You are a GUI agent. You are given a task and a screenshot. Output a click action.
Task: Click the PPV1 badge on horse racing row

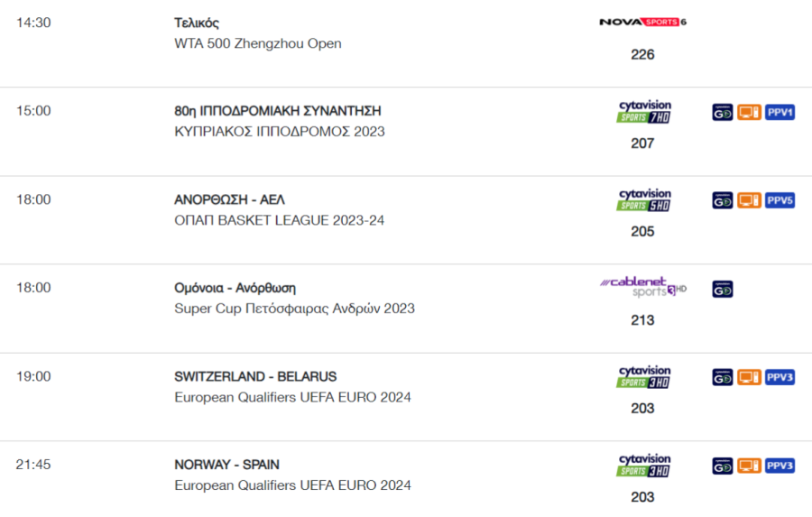pyautogui.click(x=780, y=113)
